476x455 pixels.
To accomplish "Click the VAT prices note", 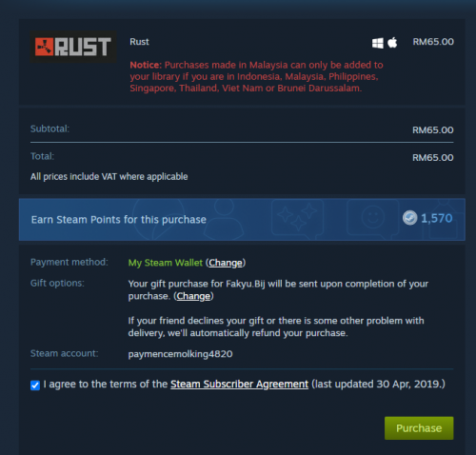I will pyautogui.click(x=109, y=177).
